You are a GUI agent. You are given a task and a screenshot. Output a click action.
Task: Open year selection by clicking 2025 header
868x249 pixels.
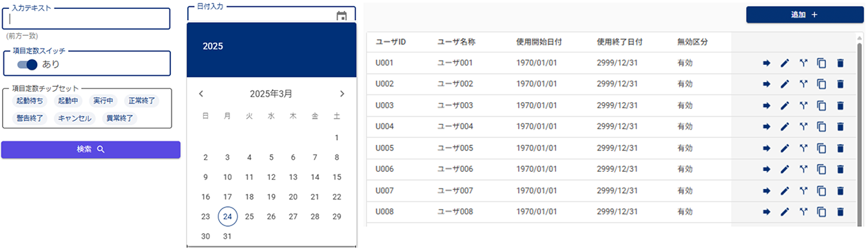[x=212, y=46]
